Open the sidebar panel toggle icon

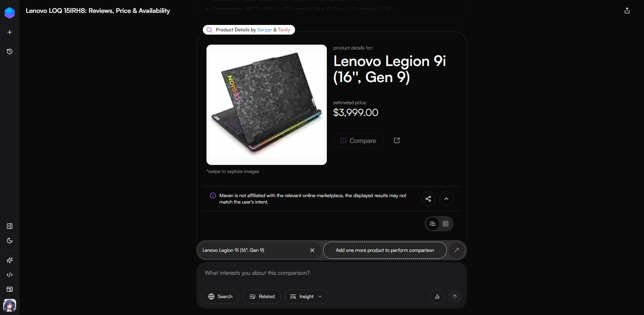tap(10, 226)
